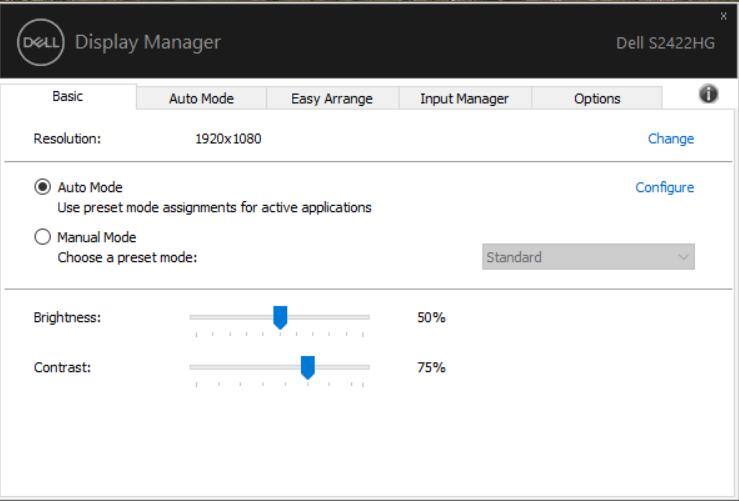Go to the Easy Arrange tab
The width and height of the screenshot is (739, 501).
point(331,98)
